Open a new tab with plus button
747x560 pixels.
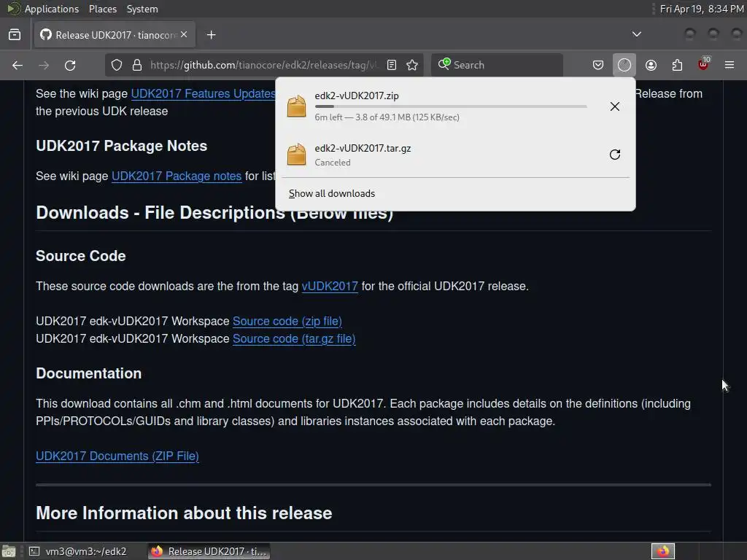pos(211,35)
